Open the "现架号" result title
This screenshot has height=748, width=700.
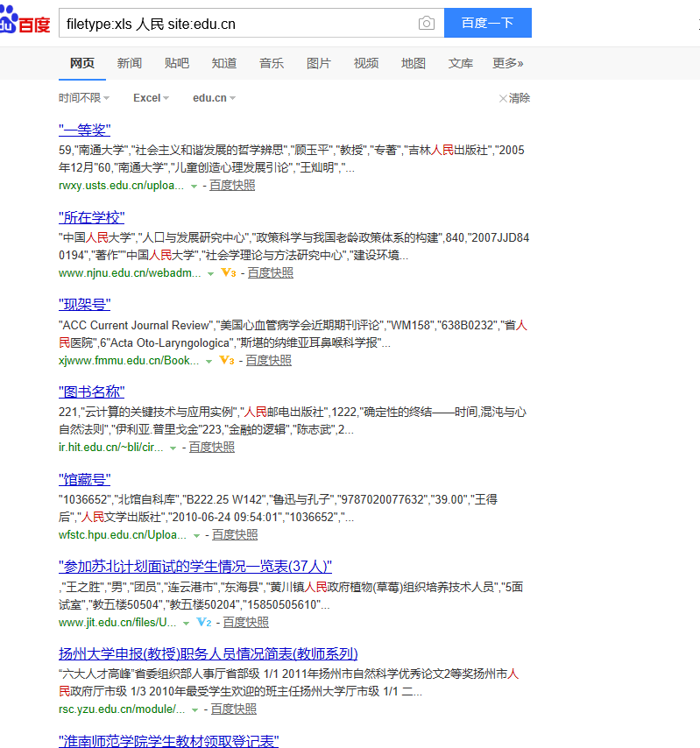[84, 304]
